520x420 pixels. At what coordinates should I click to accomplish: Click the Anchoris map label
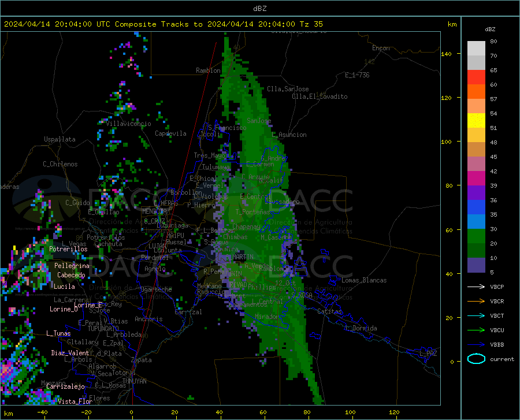[148, 319]
